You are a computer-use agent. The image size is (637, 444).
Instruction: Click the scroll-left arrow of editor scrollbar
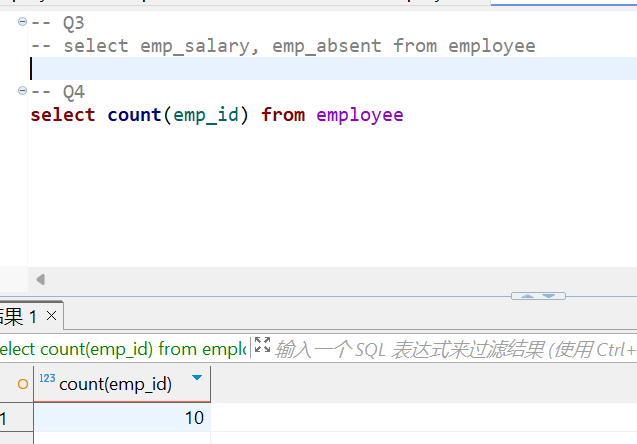pos(41,279)
